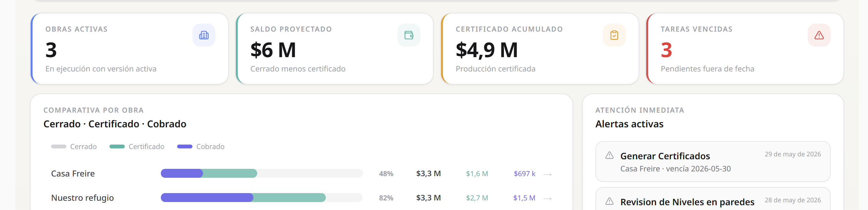The width and height of the screenshot is (868, 210).
Task: Select the Nuestro refugio project name
Action: click(x=83, y=198)
